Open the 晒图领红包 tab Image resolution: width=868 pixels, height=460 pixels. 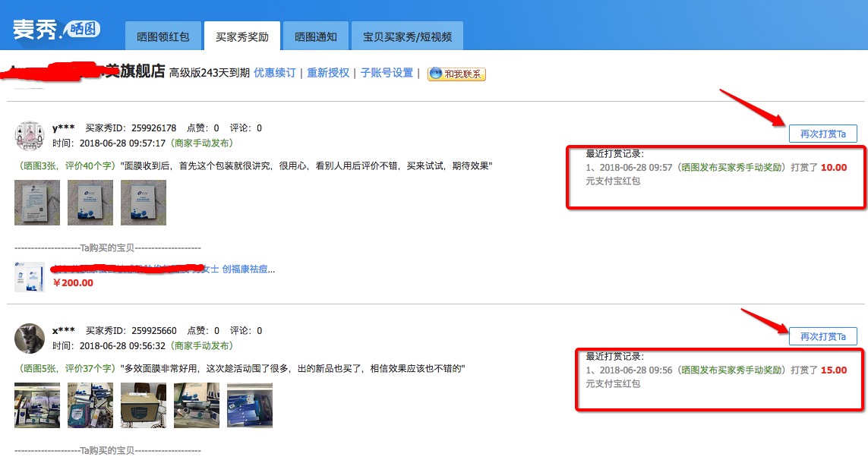163,36
